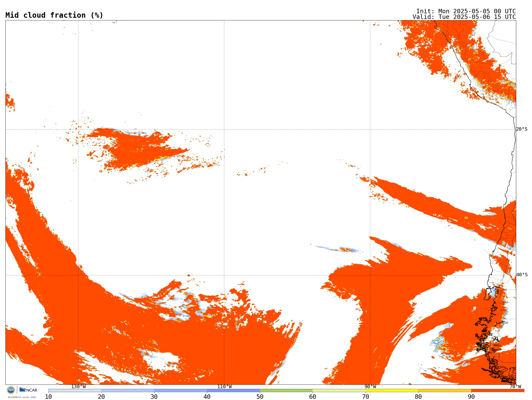Click the colorbar tick label '40'
The width and height of the screenshot is (532, 400).
(x=207, y=397)
